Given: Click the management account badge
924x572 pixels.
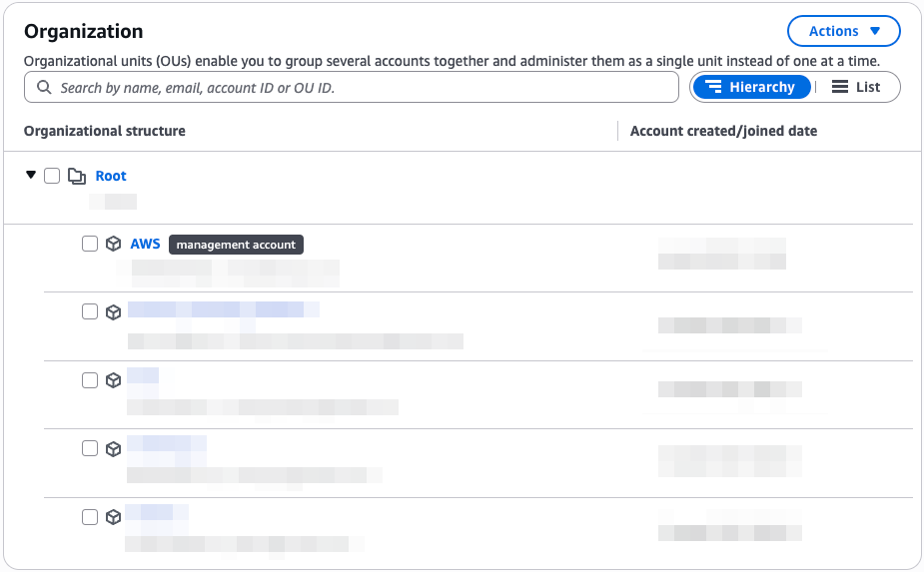Looking at the screenshot, I should (237, 245).
